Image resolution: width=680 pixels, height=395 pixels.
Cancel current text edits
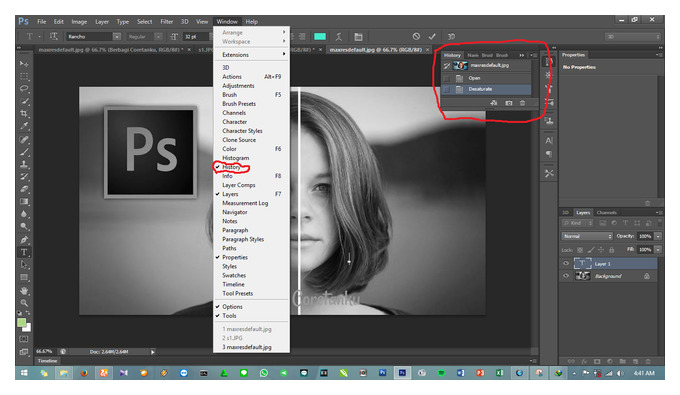416,36
